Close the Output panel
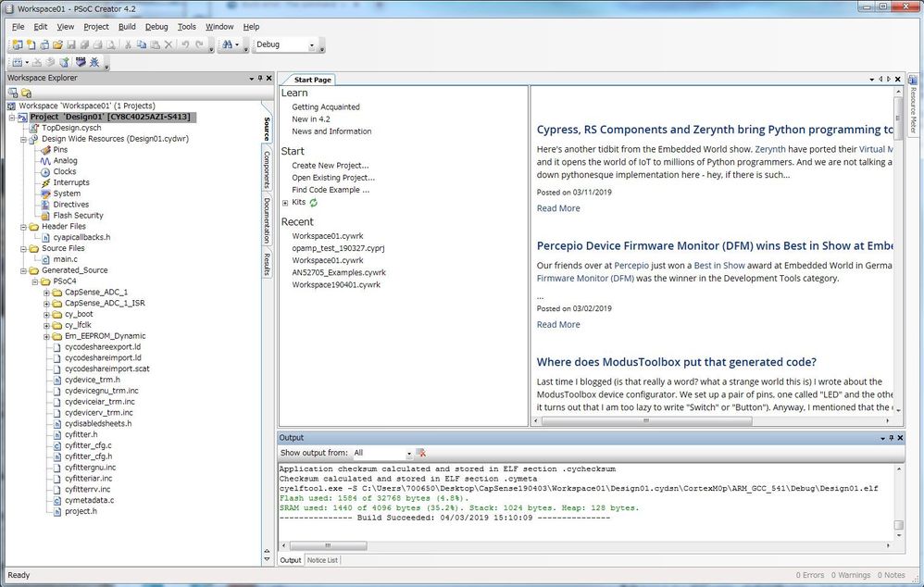Image resolution: width=924 pixels, height=587 pixels. point(900,438)
